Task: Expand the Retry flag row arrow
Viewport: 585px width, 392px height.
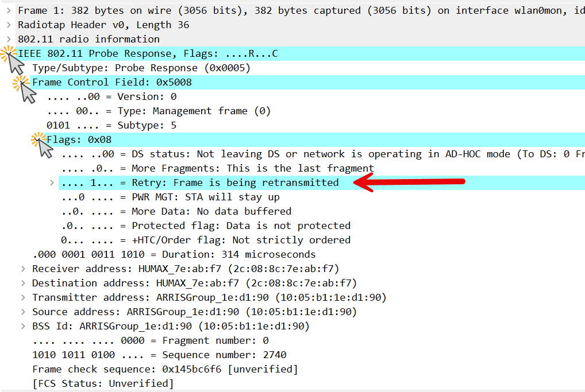Action: 52,183
